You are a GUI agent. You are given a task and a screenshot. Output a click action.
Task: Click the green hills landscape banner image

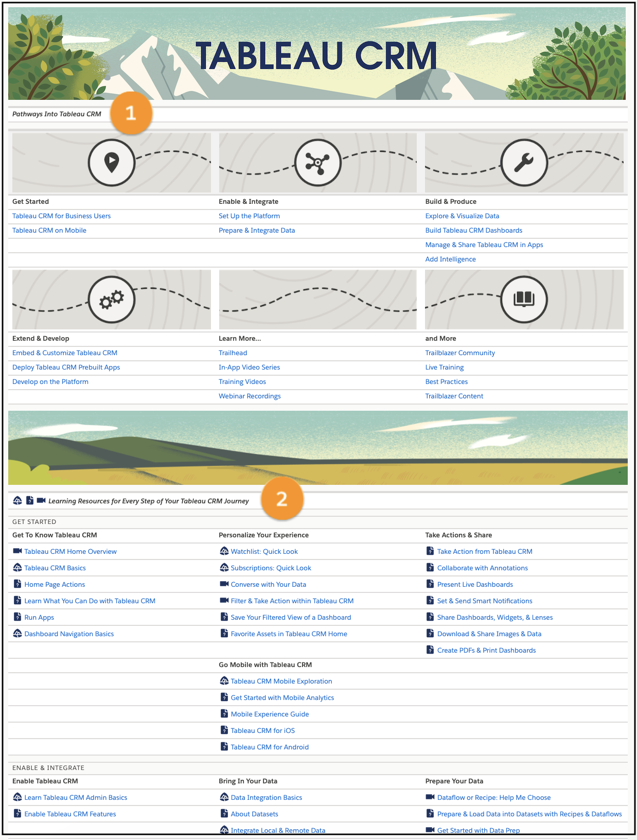tap(318, 448)
